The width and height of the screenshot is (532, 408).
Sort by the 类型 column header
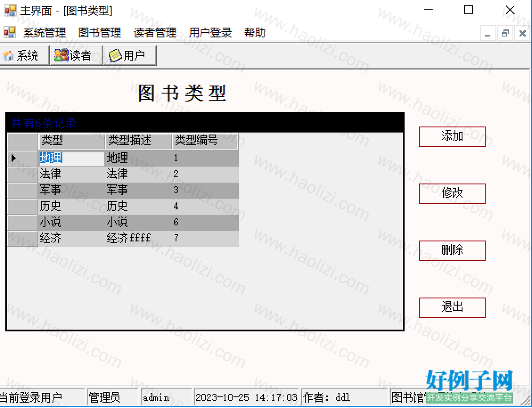tap(72, 141)
